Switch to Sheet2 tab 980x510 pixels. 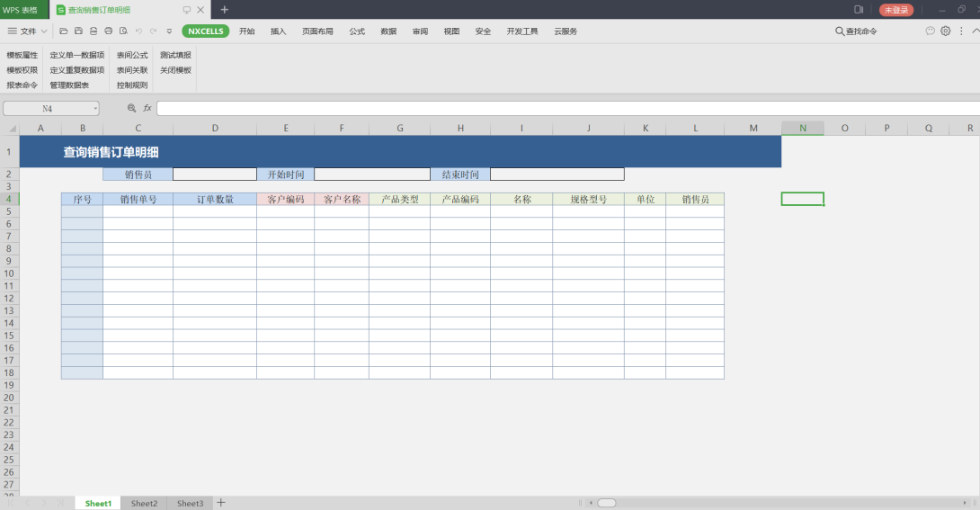click(x=144, y=504)
